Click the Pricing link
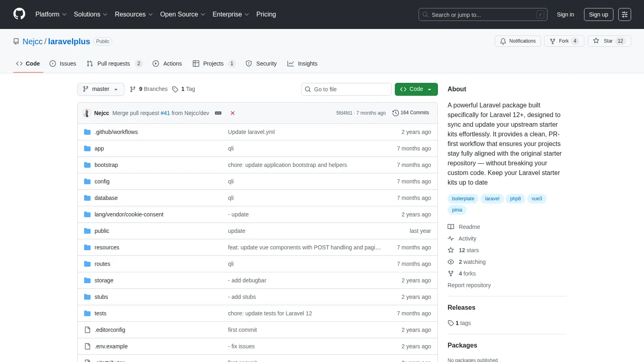644x362 pixels. (x=266, y=14)
